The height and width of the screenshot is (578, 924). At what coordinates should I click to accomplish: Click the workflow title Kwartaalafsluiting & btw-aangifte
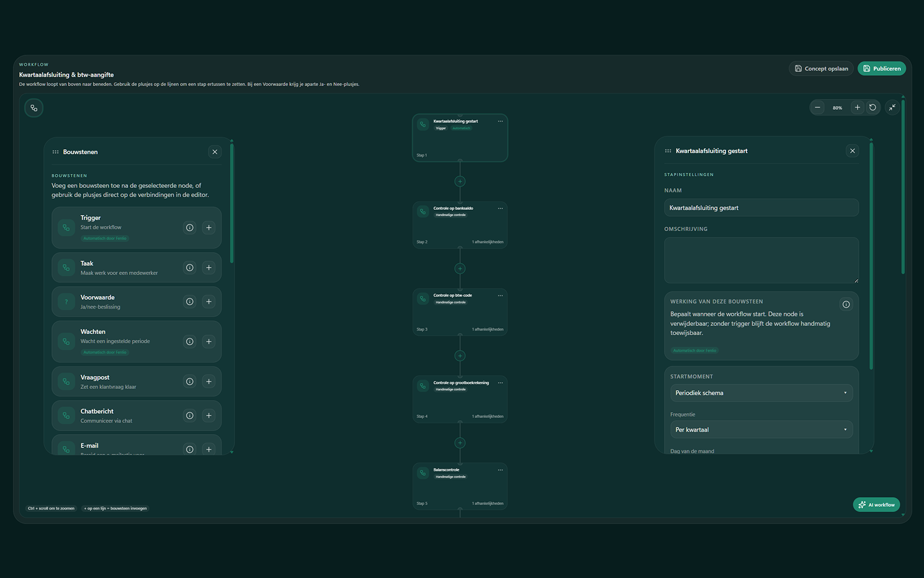point(66,75)
